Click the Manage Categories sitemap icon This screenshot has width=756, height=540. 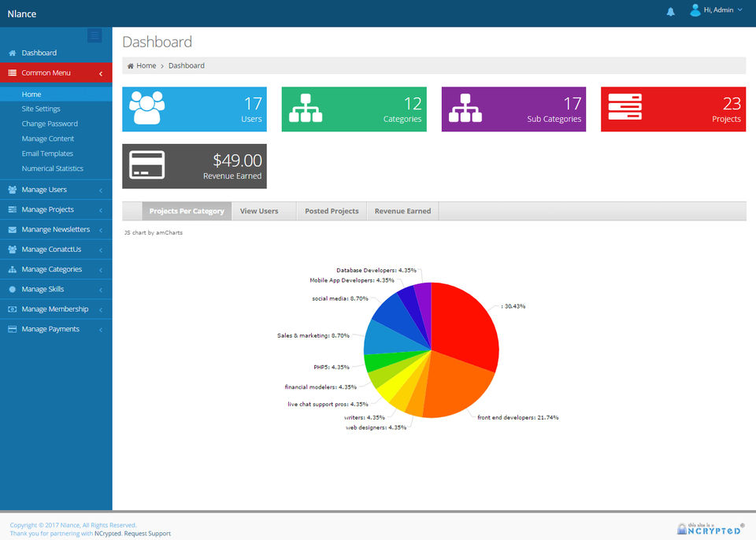point(13,269)
